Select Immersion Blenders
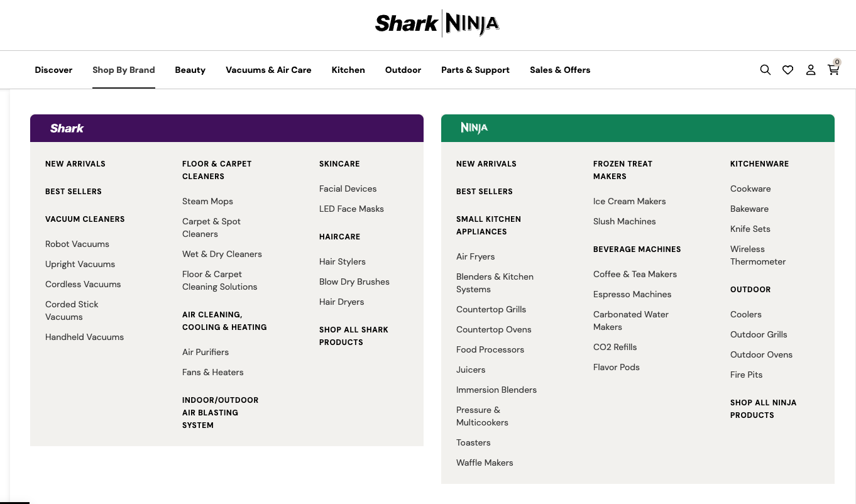Screen dimensions: 856x504 tap(497, 390)
